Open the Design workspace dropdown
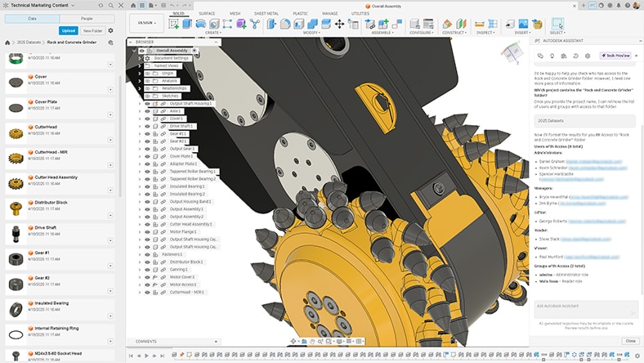Screen dimensions: 644x363 146,23
